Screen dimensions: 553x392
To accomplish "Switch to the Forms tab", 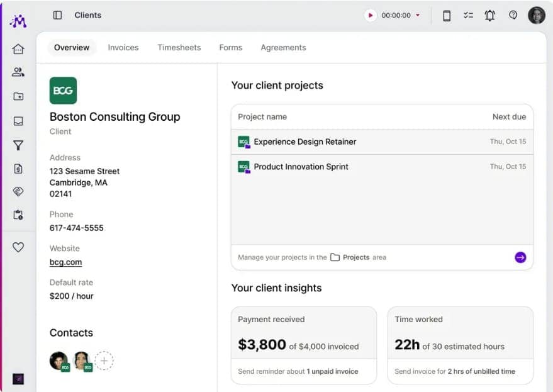I will tap(231, 48).
